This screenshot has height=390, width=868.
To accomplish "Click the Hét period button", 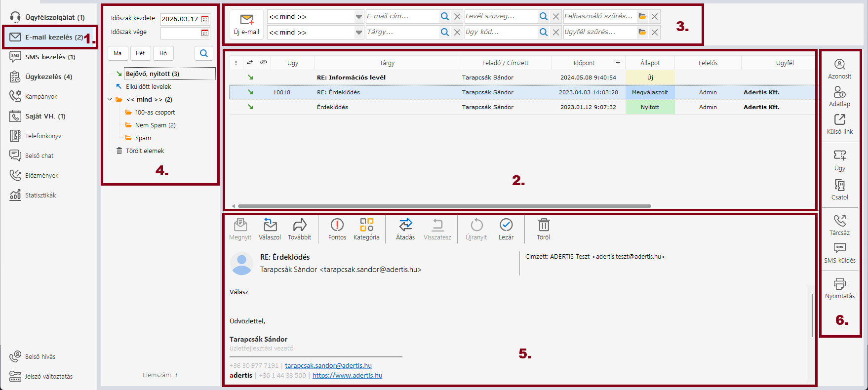I will pos(140,53).
